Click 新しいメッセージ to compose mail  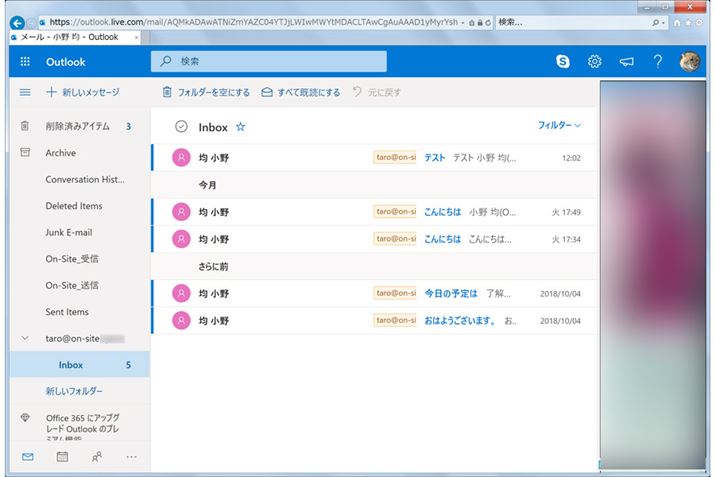pyautogui.click(x=82, y=92)
